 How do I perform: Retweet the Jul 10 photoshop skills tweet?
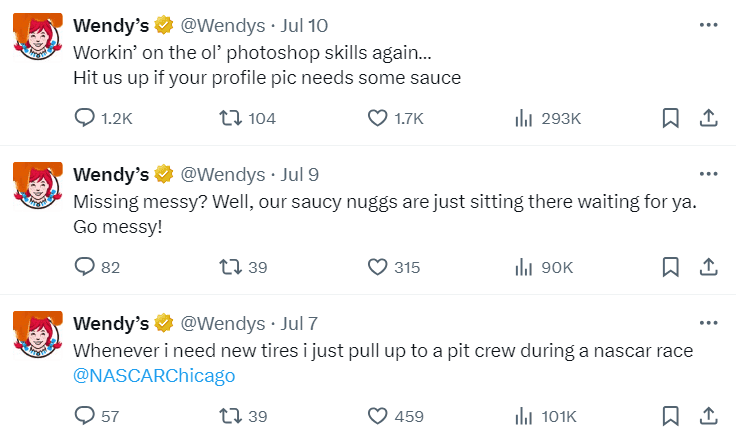coord(230,118)
